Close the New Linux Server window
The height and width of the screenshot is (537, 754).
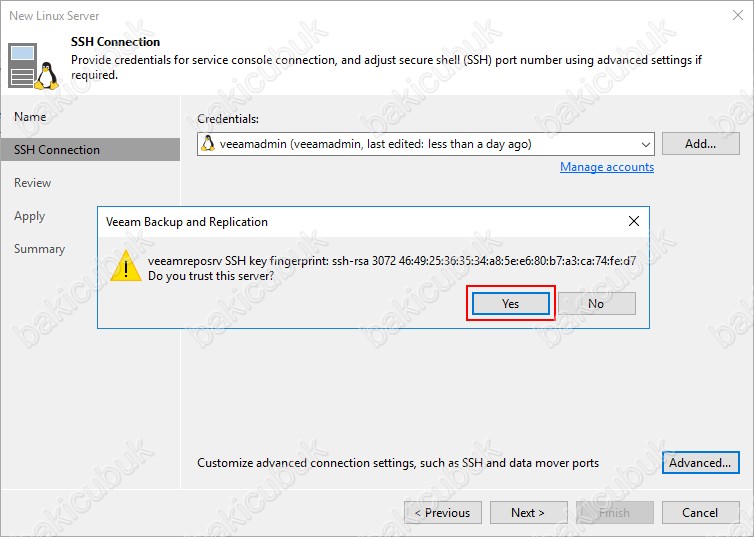tap(738, 15)
